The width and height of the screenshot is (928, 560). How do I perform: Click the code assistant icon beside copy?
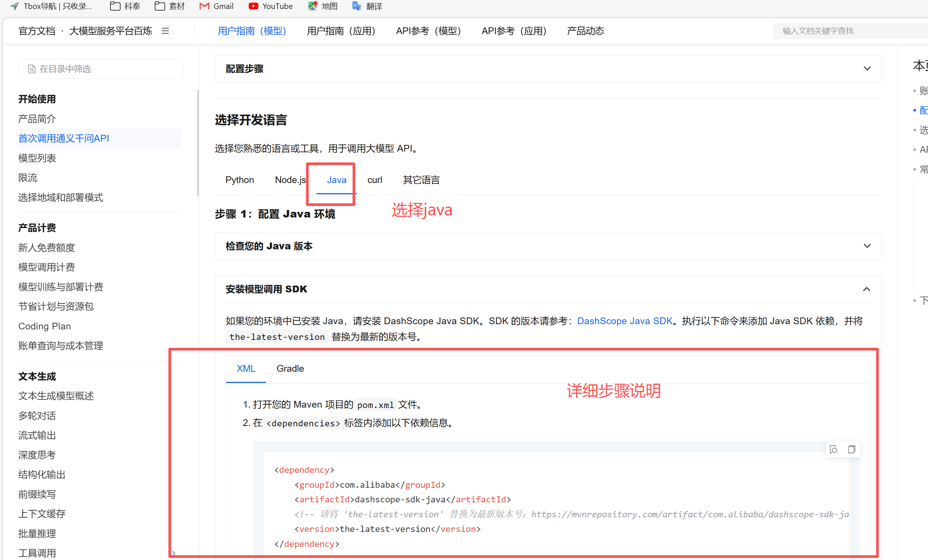(x=834, y=449)
